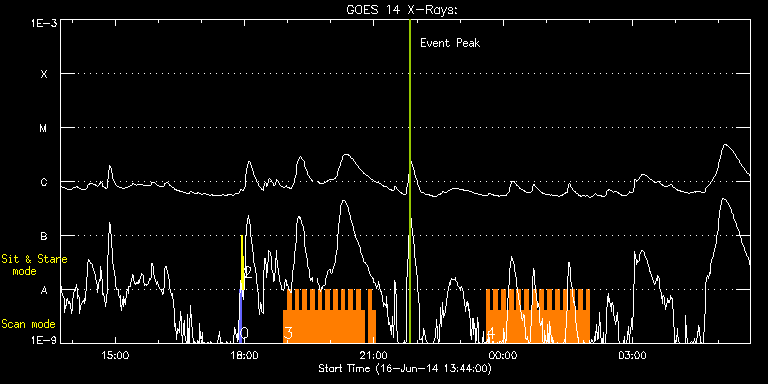Click the 'Start Time (16-Jun-14 13:44:00)' label
The image size is (768, 384).
tap(405, 368)
